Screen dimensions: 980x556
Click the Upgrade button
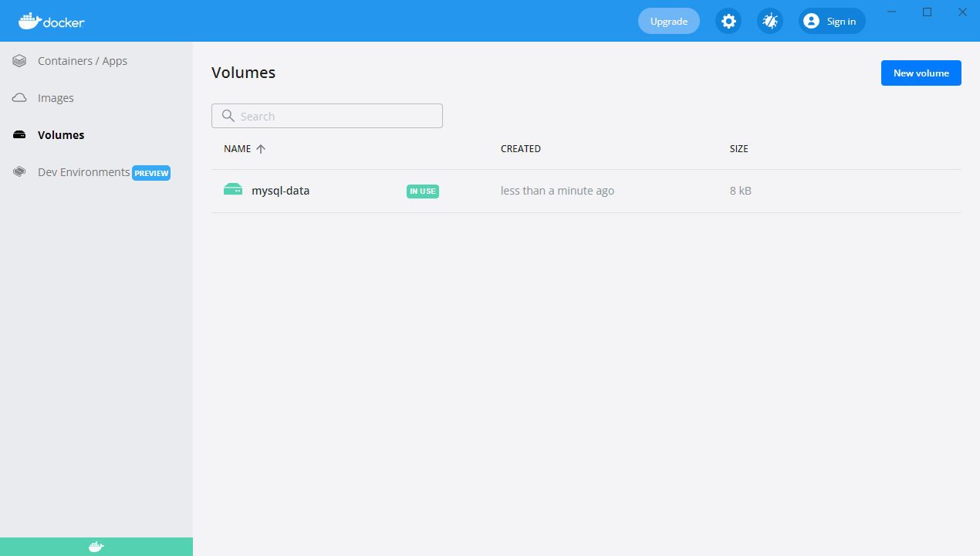[669, 21]
